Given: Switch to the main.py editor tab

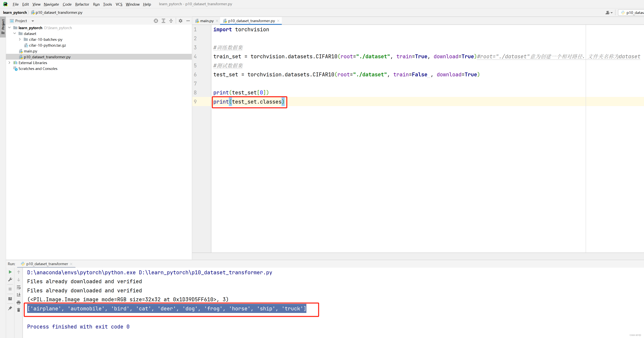Looking at the screenshot, I should (x=207, y=21).
